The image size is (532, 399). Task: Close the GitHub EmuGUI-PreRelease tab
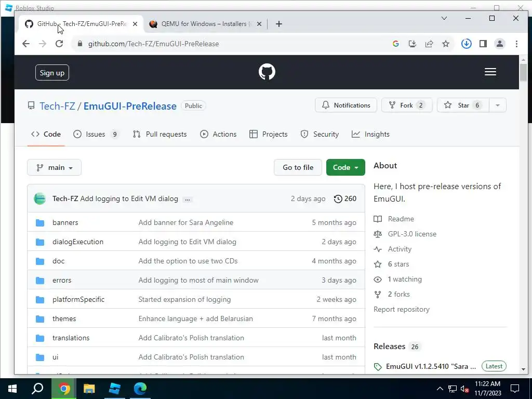[x=135, y=24]
